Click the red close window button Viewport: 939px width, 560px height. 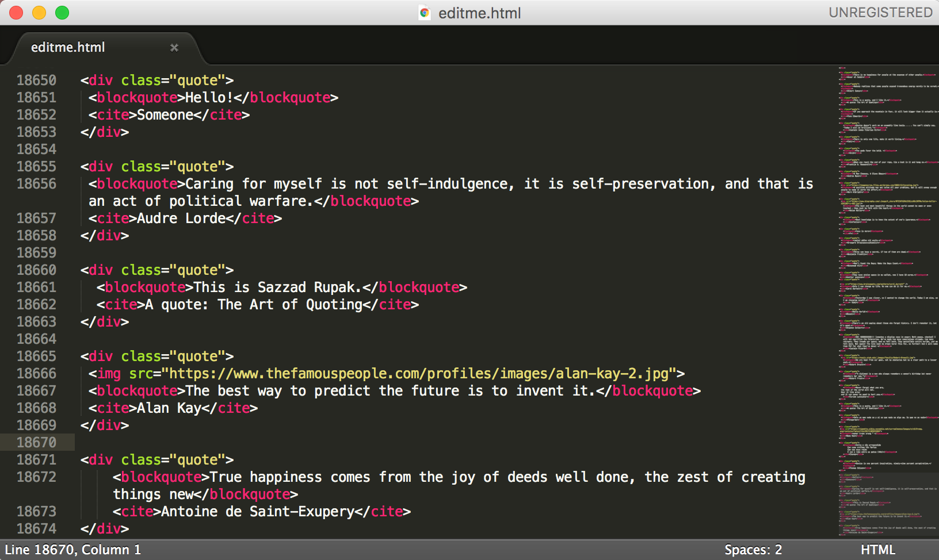point(16,13)
